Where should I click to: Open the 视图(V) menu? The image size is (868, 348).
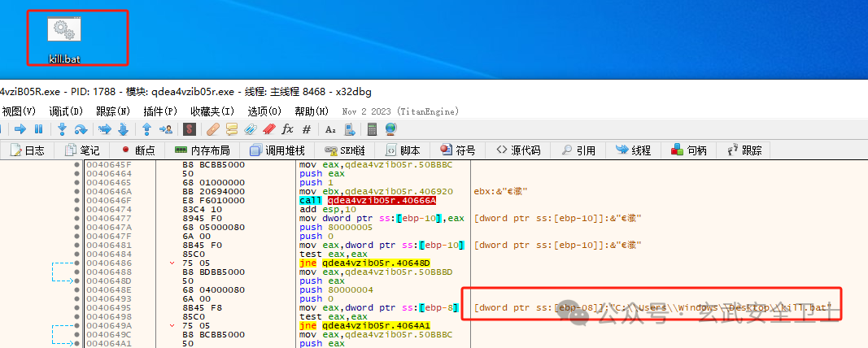coord(20,111)
